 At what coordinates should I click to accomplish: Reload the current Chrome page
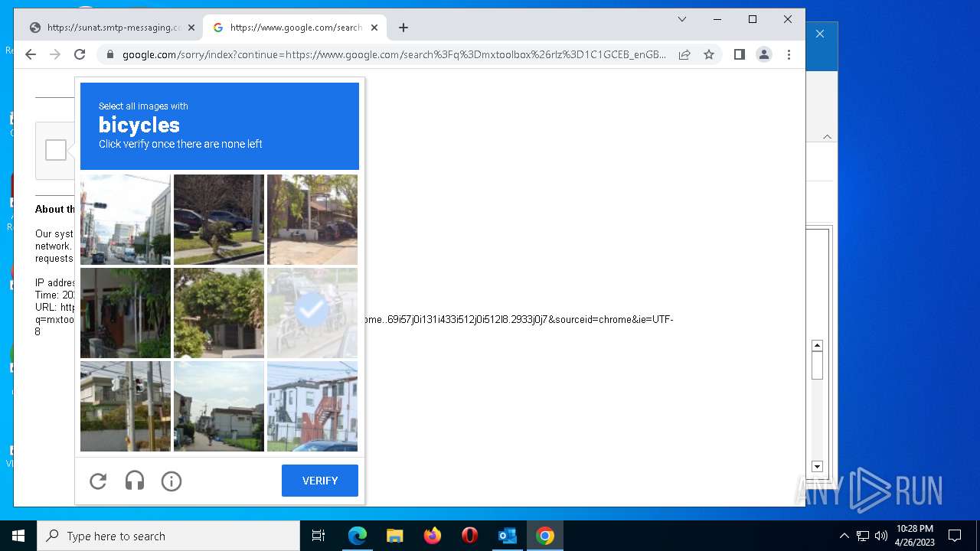(80, 54)
